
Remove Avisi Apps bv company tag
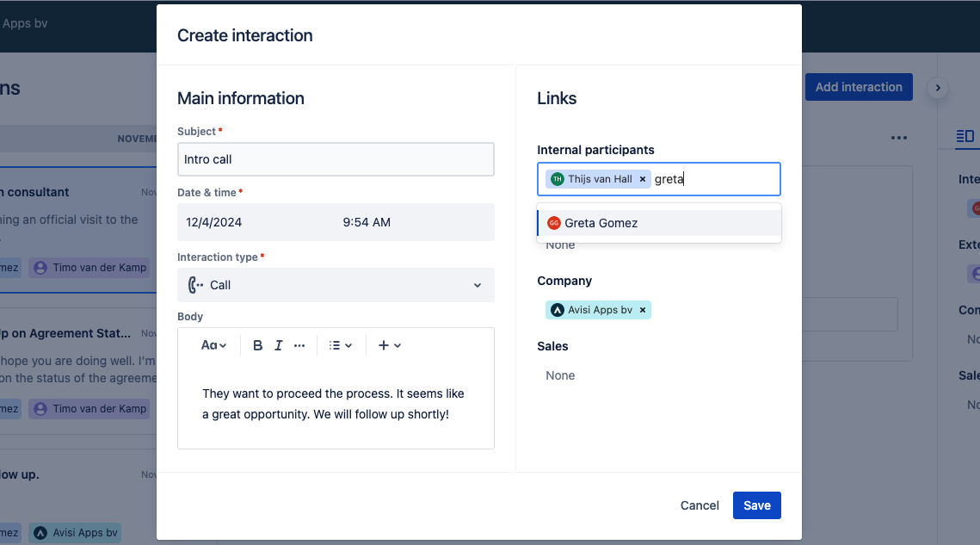643,310
